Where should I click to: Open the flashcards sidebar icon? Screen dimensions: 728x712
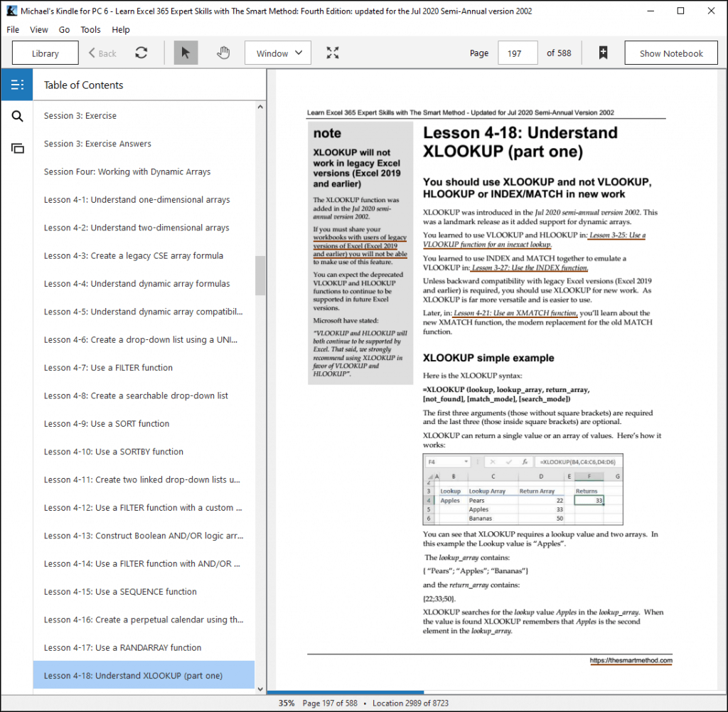tap(17, 148)
